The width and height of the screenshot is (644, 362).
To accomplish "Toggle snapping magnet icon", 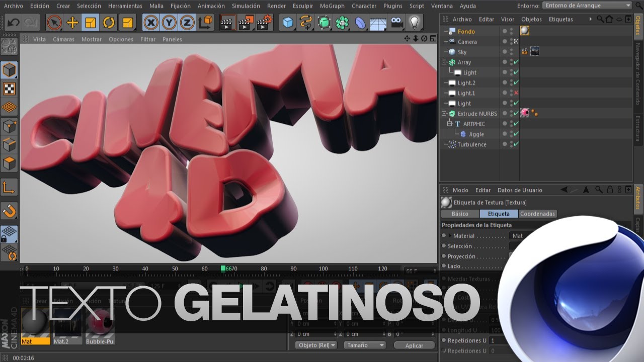I will [x=10, y=211].
